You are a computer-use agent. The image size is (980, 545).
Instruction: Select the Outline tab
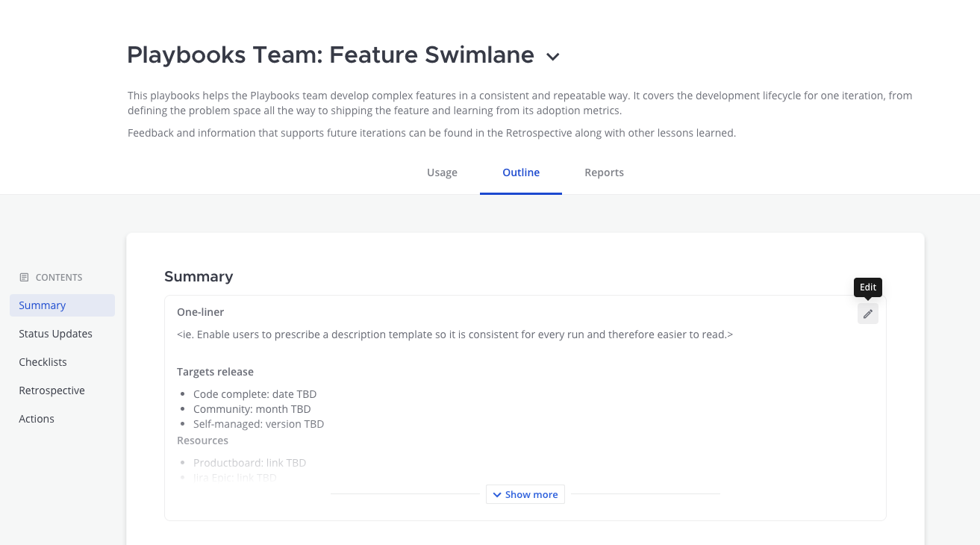[521, 172]
